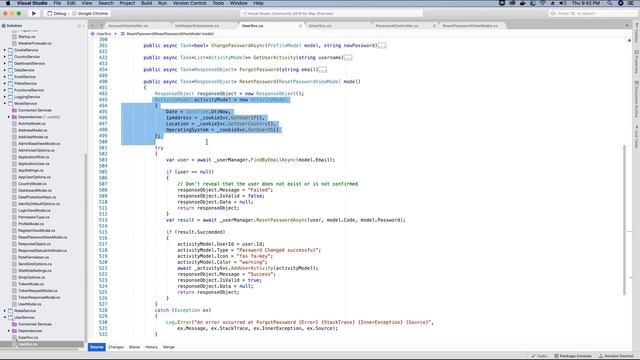Open TokenRequestModel.cs in the solution tree

pyautogui.click(x=38, y=291)
